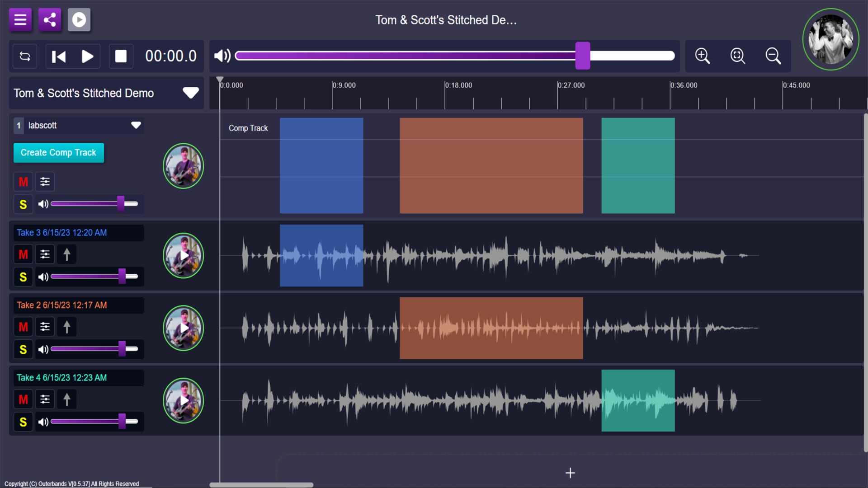Skip back to start of project

click(59, 56)
